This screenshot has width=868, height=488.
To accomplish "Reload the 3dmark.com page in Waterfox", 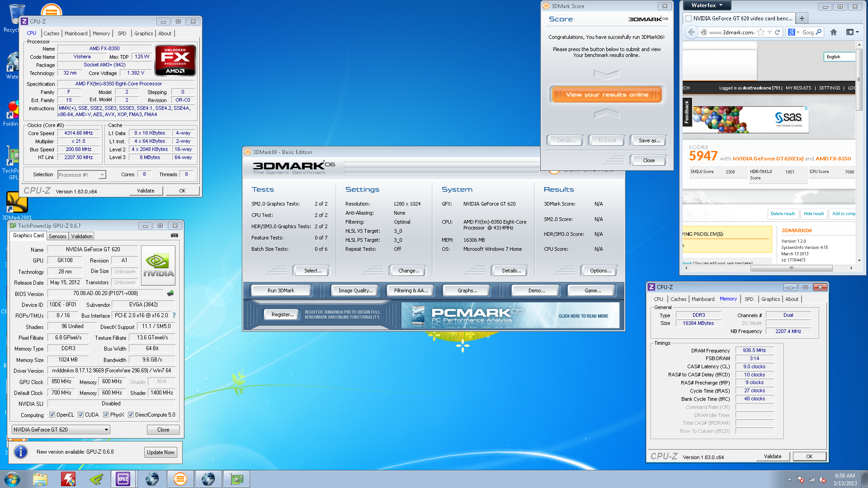I will click(x=778, y=32).
